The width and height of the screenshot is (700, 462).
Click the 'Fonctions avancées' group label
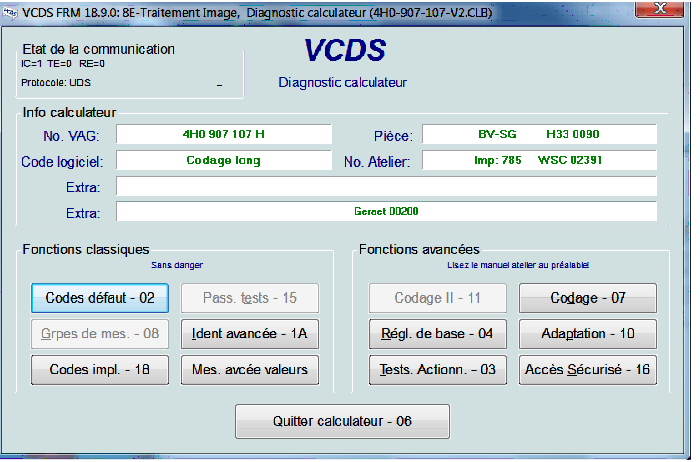pos(419,249)
